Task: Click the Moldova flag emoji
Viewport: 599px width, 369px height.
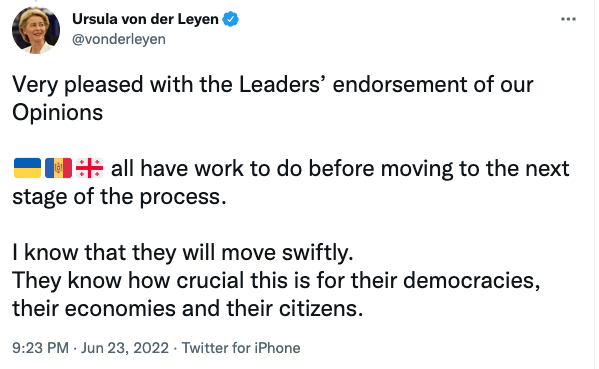Action: point(58,168)
